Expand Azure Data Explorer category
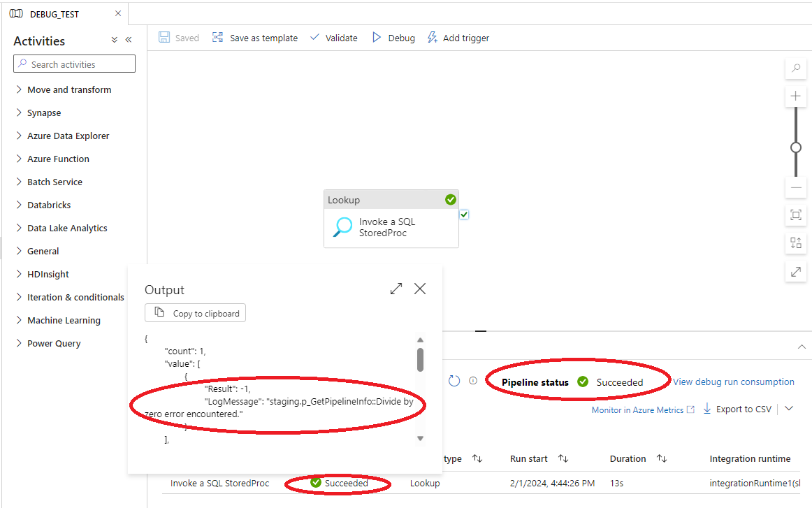The height and width of the screenshot is (508, 812). [63, 136]
